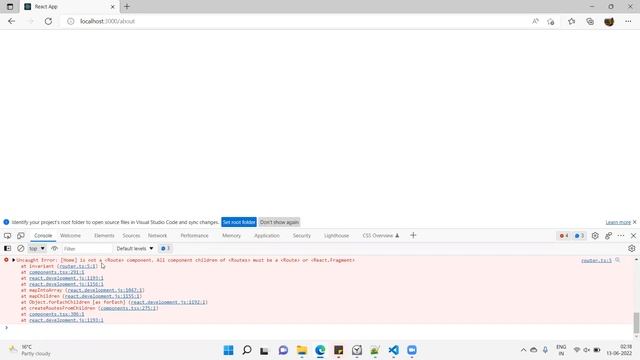Open the Favorites star icon
The height and width of the screenshot is (360, 640).
click(571, 21)
